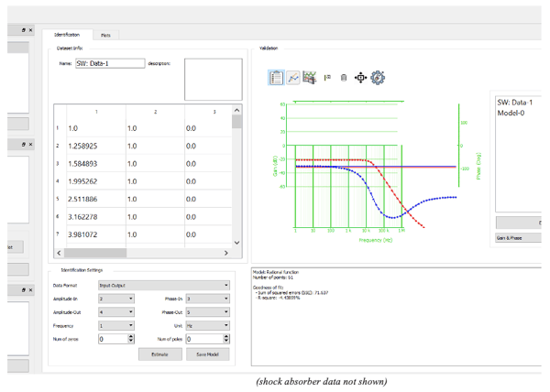Click row 1 first-column cell 1.0
This screenshot has width=550, height=392.
[96, 128]
